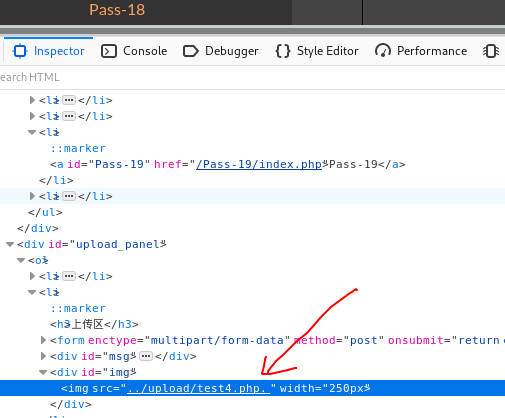Click the Memory chip icon in toolbar
Viewport: 505px width, 418px height.
tap(491, 51)
